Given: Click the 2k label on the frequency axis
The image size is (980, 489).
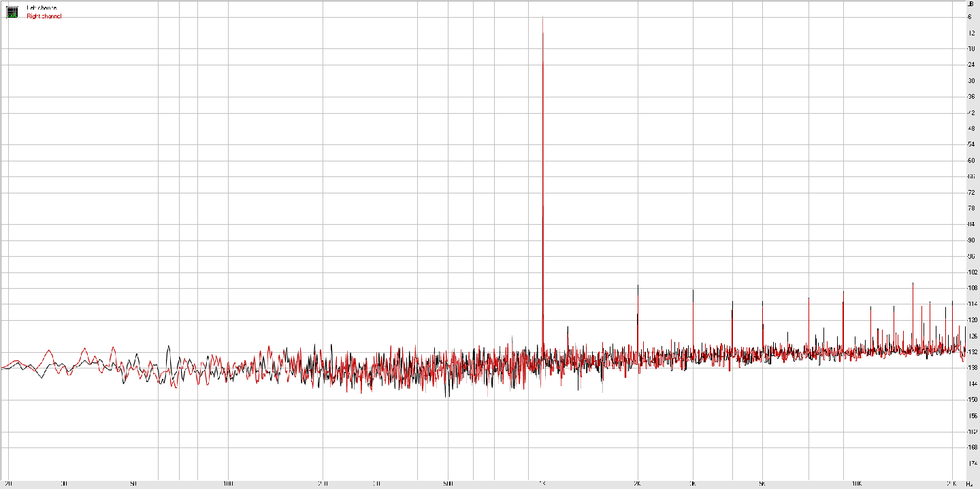Looking at the screenshot, I should coord(637,484).
